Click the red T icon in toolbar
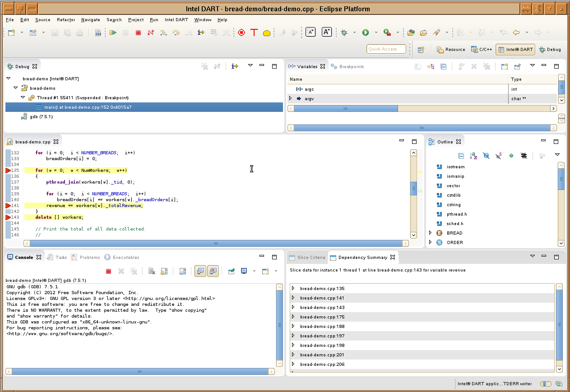Image resolution: width=570 pixels, height=392 pixels. [254, 32]
